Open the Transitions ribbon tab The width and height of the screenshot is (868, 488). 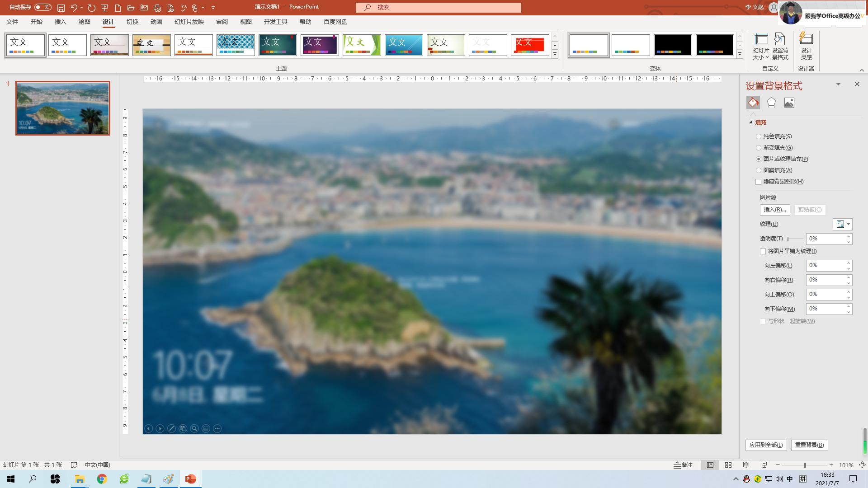coord(132,22)
